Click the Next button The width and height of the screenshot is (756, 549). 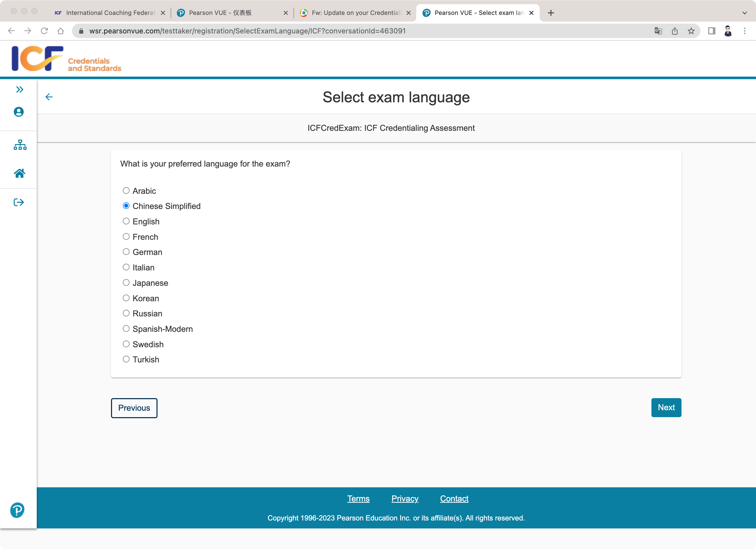666,407
